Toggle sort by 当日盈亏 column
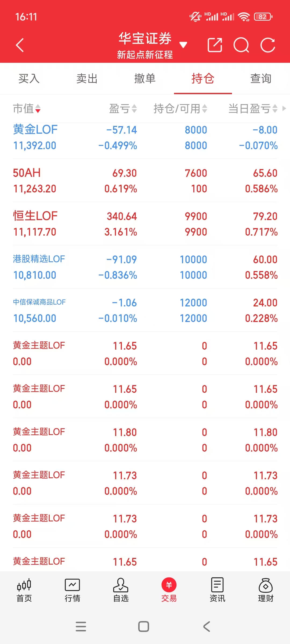The image size is (290, 644). (253, 109)
